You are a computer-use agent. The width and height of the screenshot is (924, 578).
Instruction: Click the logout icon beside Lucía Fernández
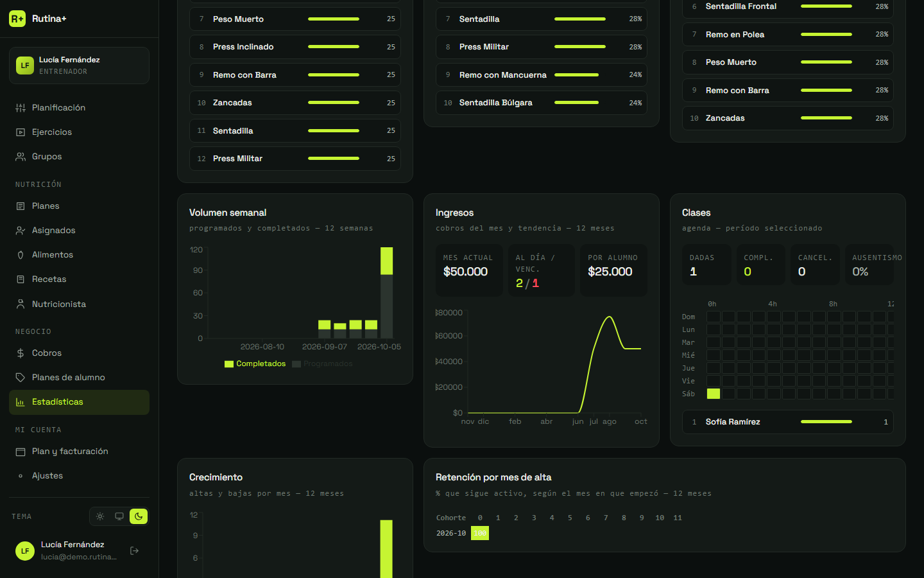click(x=134, y=550)
